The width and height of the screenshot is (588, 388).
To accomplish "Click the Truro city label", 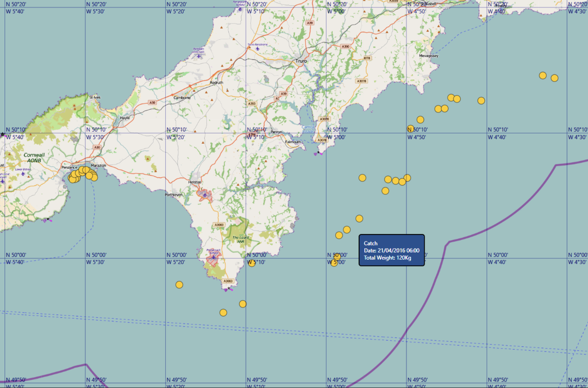I will click(301, 61).
